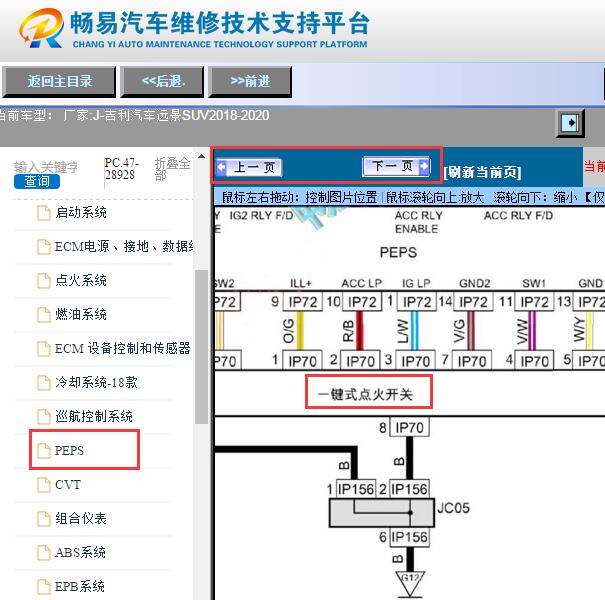The width and height of the screenshot is (605, 600).
Task: Open the PEPS tree item
Action: tap(69, 450)
